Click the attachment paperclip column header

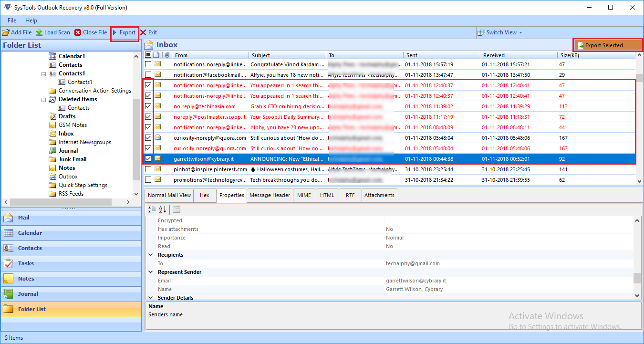(x=167, y=55)
